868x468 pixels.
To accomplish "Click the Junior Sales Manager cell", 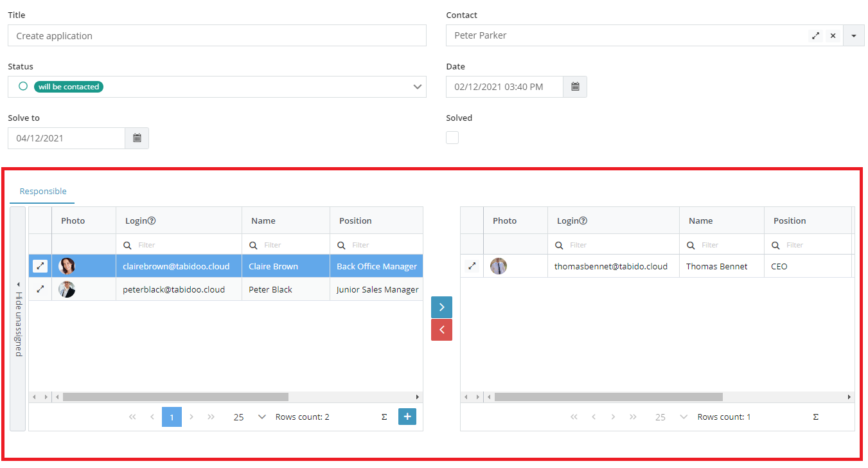I will 376,289.
